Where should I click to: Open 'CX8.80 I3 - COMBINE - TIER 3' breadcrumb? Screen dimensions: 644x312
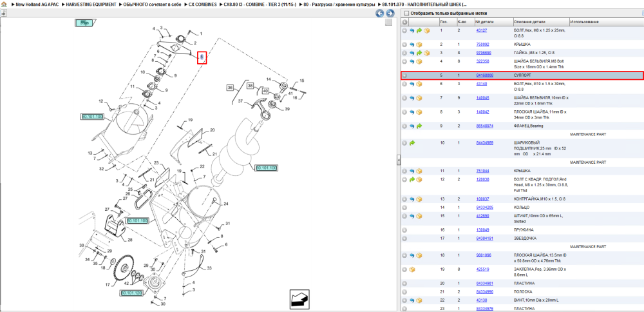(260, 4)
